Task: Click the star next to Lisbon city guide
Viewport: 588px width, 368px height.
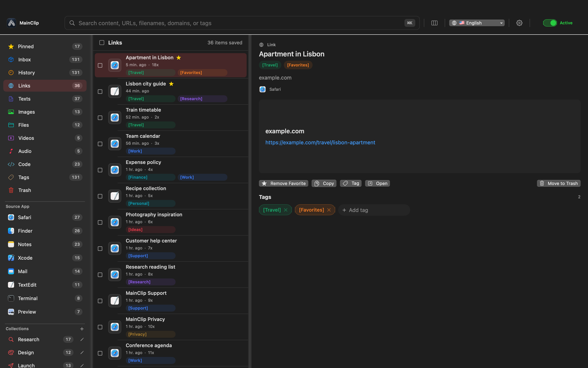Action: (x=171, y=84)
